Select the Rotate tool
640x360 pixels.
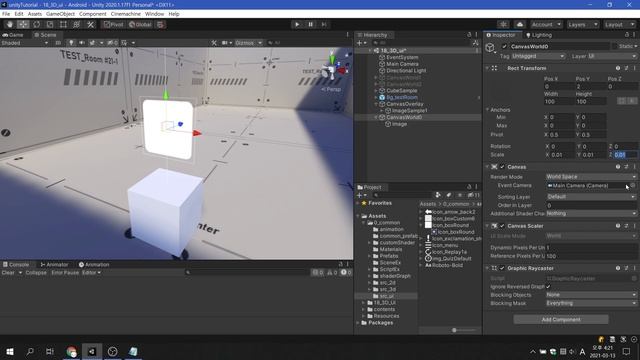pyautogui.click(x=37, y=24)
